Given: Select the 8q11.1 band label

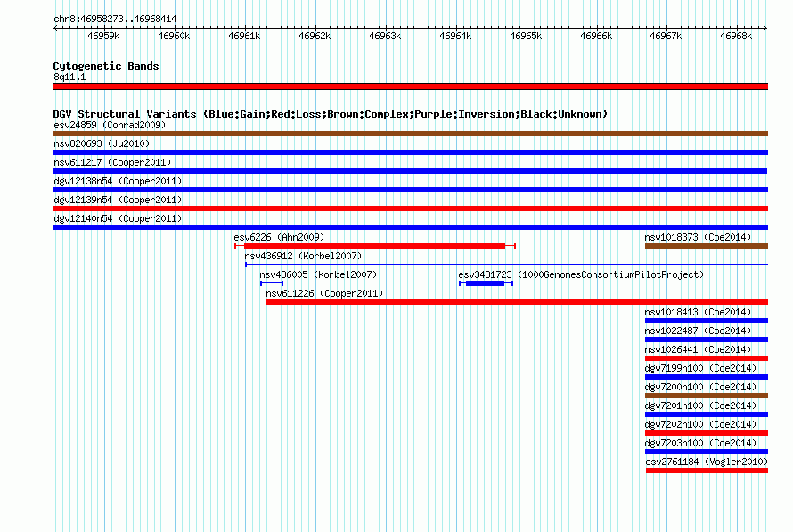Looking at the screenshot, I should pyautogui.click(x=69, y=77).
